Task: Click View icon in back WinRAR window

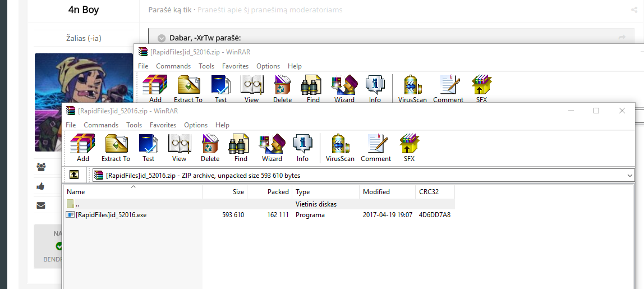Action: tap(251, 89)
